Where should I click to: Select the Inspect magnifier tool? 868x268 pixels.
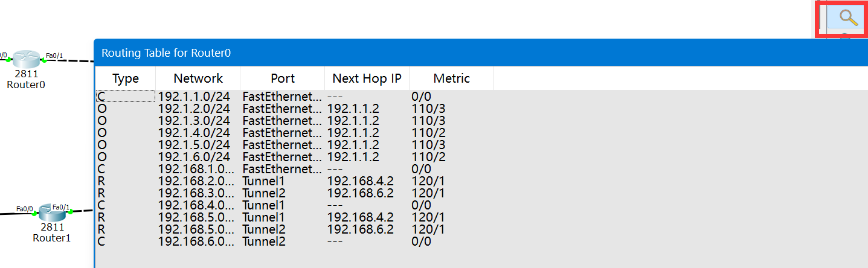pos(848,18)
